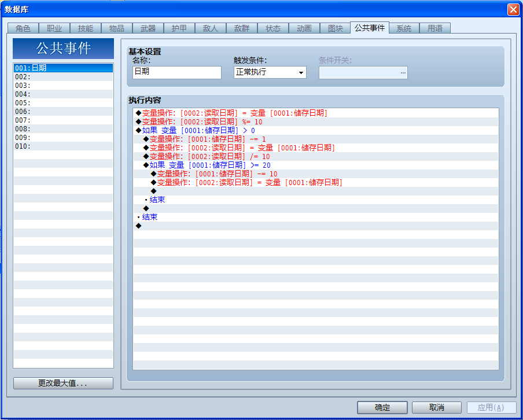Go to the 物品 tab
Viewport: 523px width, 420px height.
[117, 28]
